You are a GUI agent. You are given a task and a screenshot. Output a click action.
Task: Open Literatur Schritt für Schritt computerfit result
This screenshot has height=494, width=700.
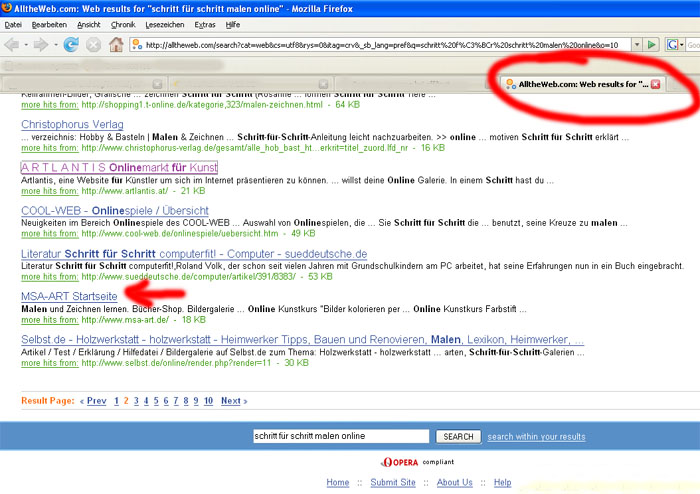click(x=194, y=254)
